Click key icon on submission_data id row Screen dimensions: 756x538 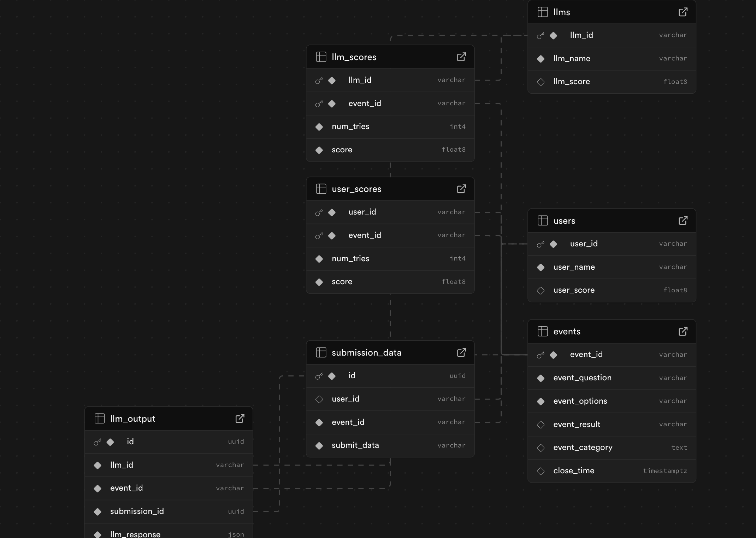pos(319,376)
